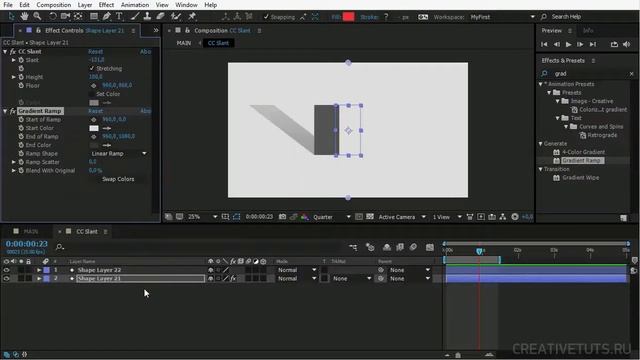Viewport: 640px width, 360px height.
Task: Click Start of Ramp point picker crosshair
Action: (93, 120)
